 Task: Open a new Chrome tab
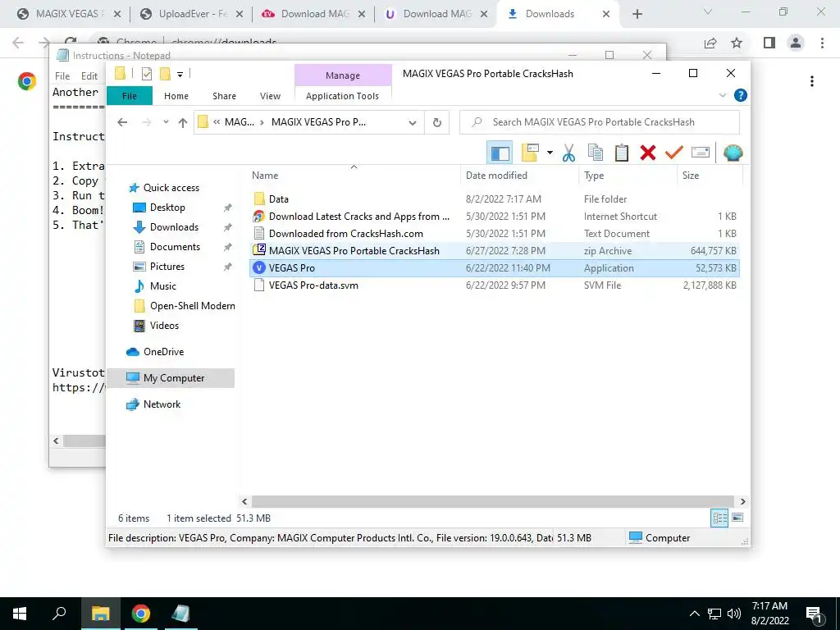637,15
